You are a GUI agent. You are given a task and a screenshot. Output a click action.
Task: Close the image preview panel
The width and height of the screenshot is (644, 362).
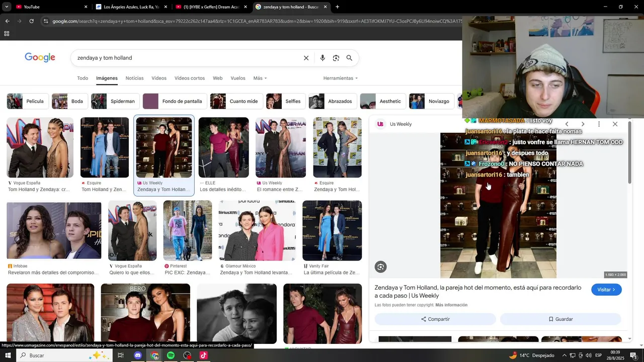615,124
